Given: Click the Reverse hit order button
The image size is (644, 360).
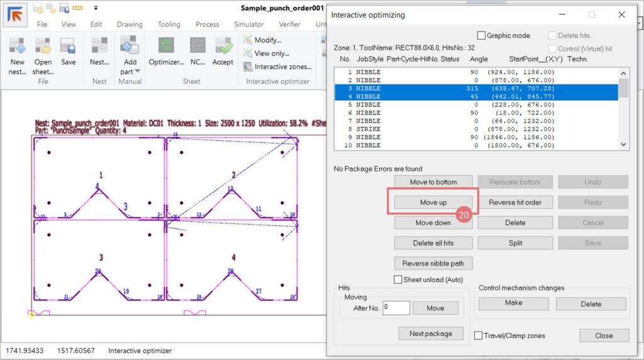Looking at the screenshot, I should tap(515, 202).
